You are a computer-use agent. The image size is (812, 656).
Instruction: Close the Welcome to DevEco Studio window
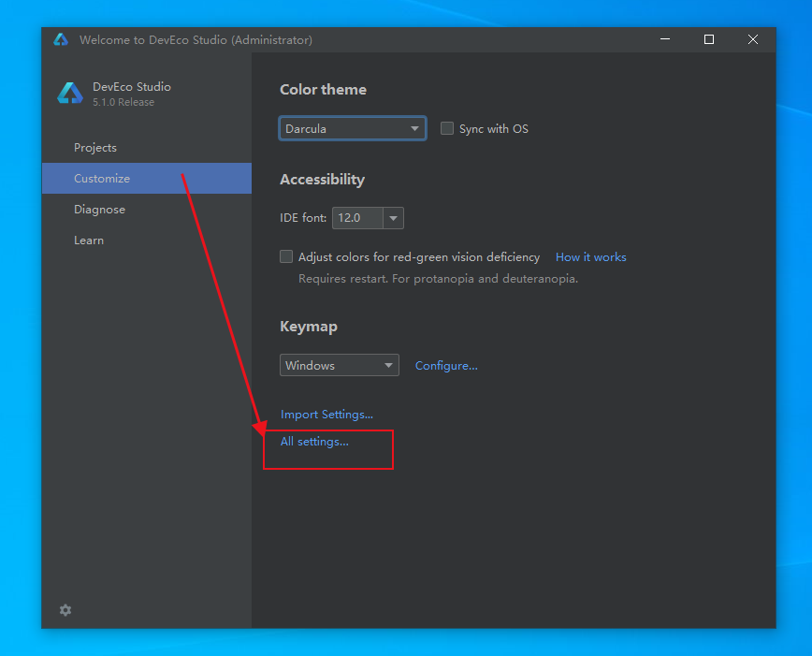753,39
